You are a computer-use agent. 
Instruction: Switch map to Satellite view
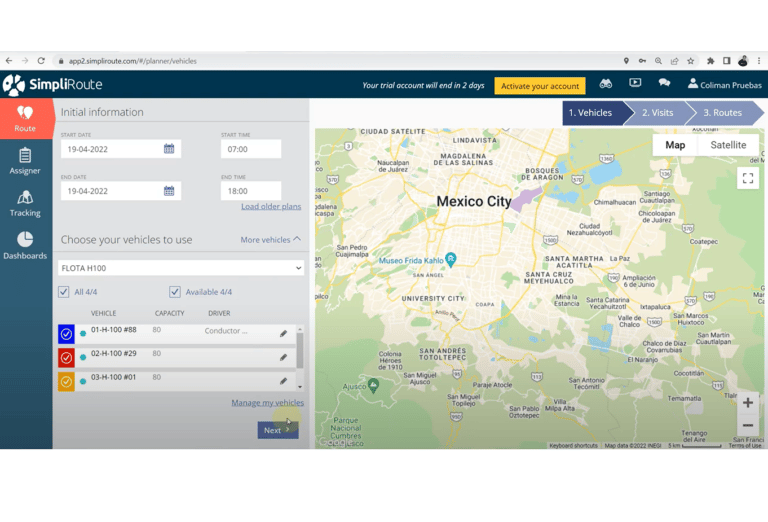(727, 145)
